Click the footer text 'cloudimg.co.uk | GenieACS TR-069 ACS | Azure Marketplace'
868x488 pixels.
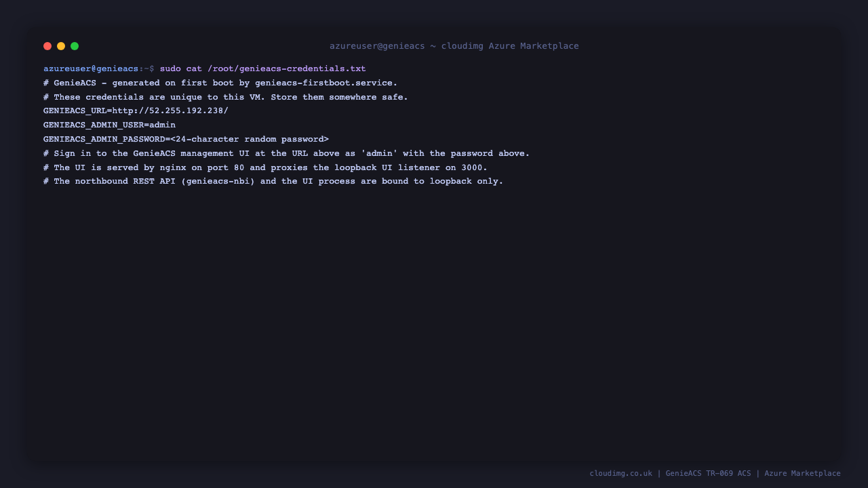(715, 473)
